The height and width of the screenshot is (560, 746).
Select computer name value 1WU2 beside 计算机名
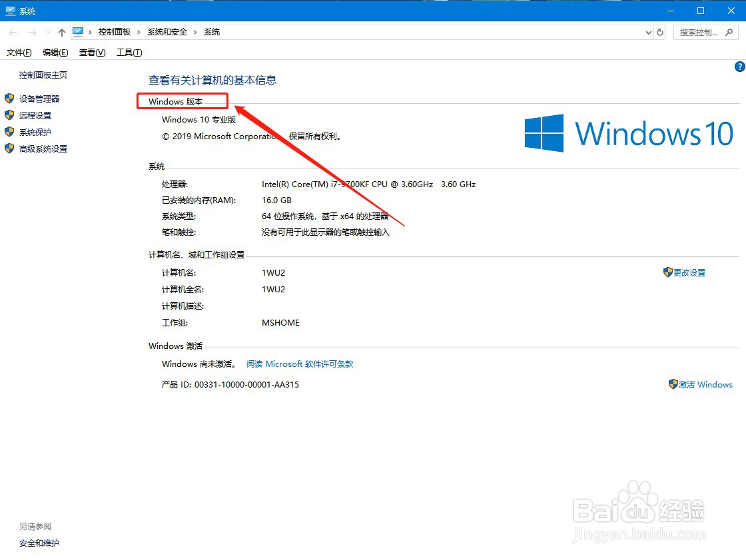(274, 272)
